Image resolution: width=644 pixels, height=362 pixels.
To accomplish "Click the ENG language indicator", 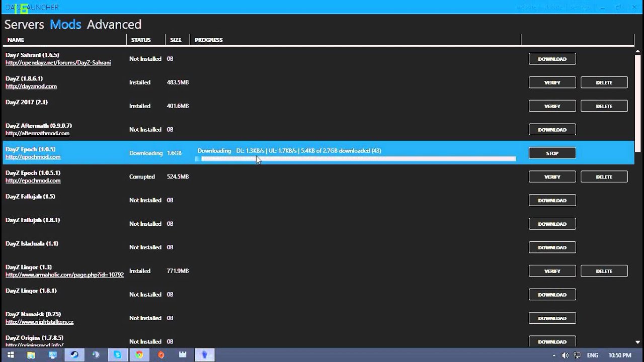I will pos(593,355).
